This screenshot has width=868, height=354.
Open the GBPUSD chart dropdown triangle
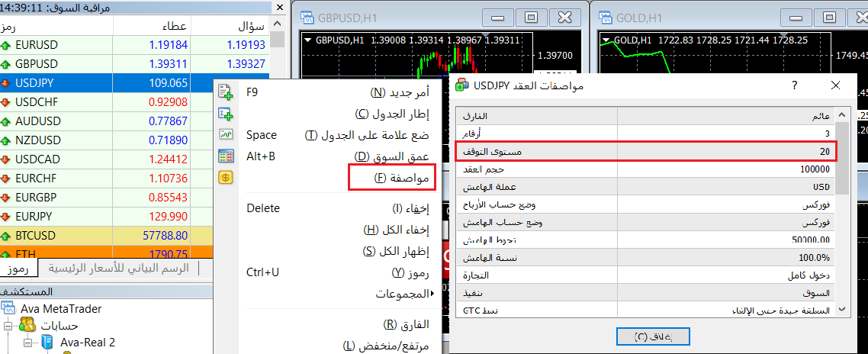(308, 40)
